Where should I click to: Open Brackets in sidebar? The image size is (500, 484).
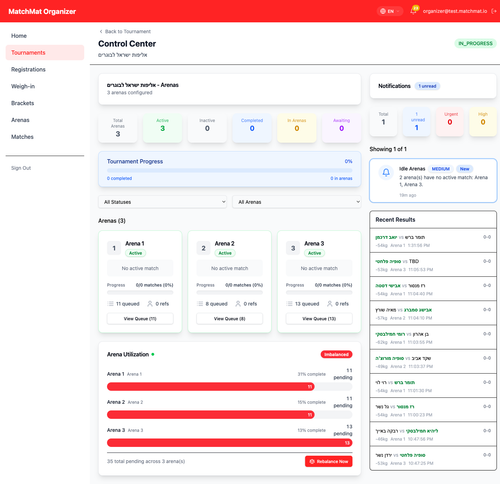45,103
